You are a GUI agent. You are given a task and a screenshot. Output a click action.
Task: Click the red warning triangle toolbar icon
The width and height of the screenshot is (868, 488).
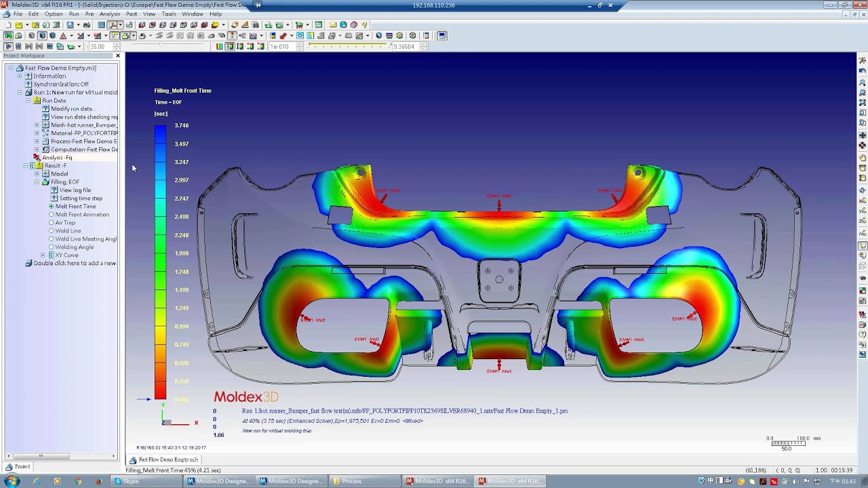tap(63, 35)
